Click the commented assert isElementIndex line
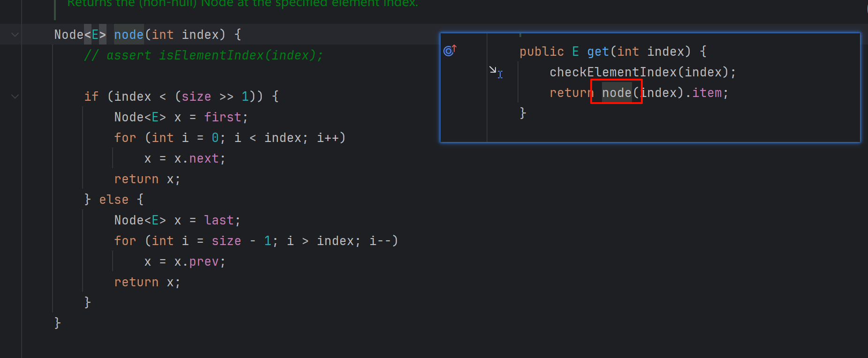This screenshot has width=868, height=358. pos(204,55)
